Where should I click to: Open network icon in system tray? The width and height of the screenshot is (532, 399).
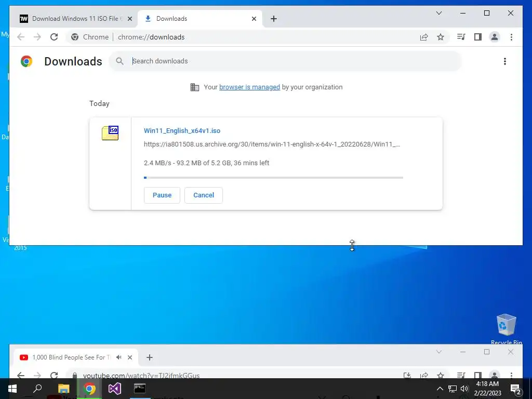(453, 389)
